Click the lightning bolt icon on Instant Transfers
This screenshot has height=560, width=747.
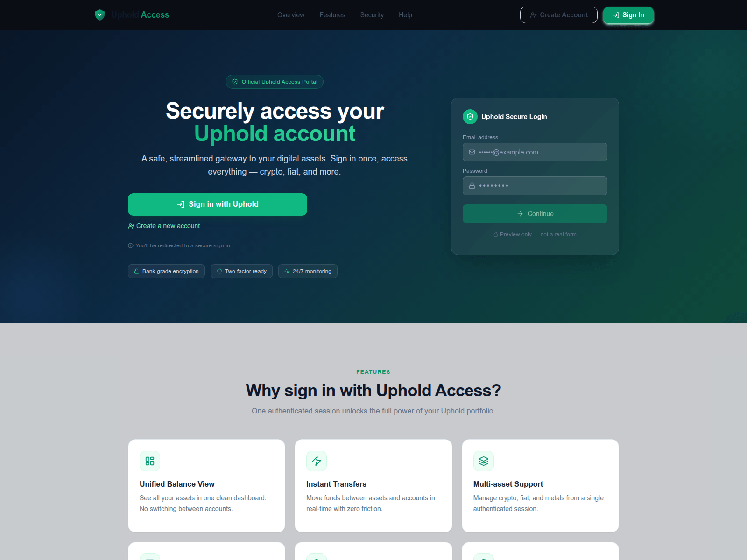coord(317,461)
